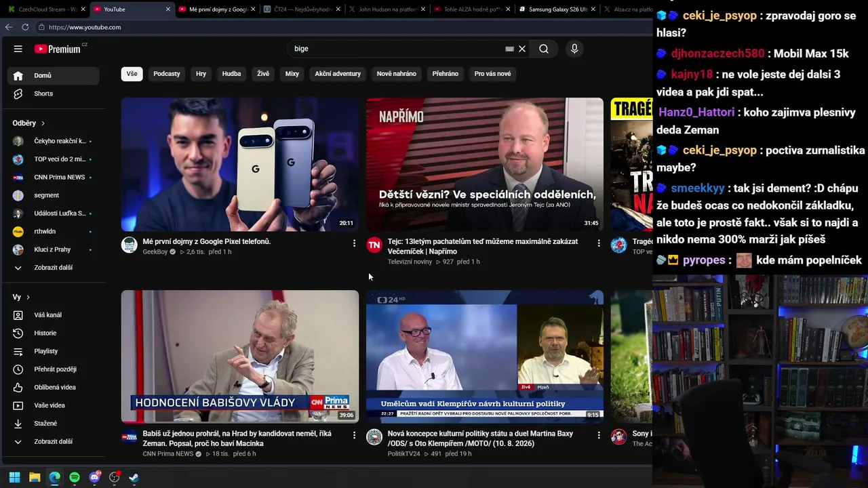Select the Hudba filter chip

232,74
